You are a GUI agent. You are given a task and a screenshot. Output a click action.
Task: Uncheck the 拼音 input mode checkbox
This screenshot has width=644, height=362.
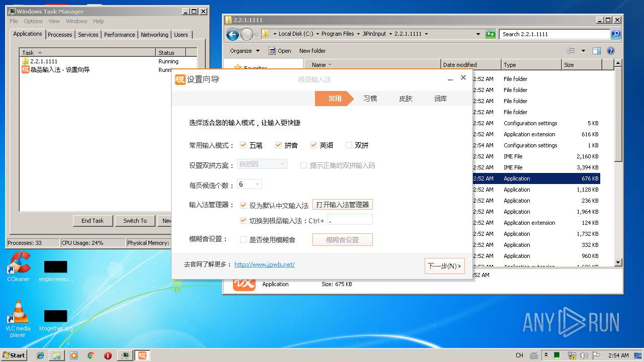(279, 145)
